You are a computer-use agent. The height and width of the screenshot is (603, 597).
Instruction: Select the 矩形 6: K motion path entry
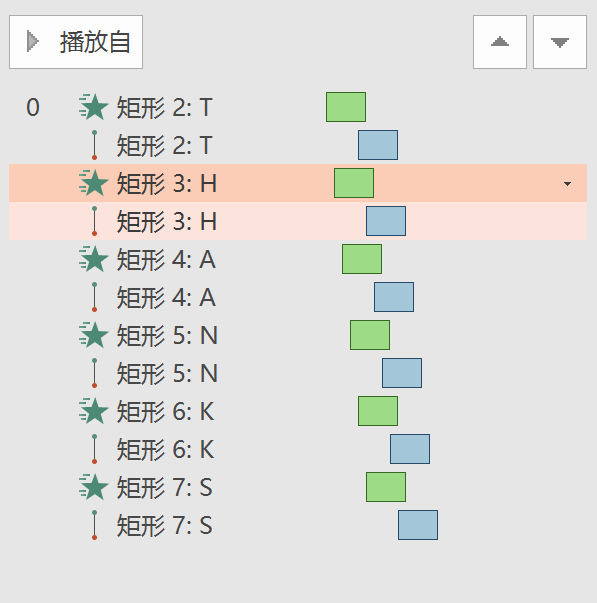point(298,449)
